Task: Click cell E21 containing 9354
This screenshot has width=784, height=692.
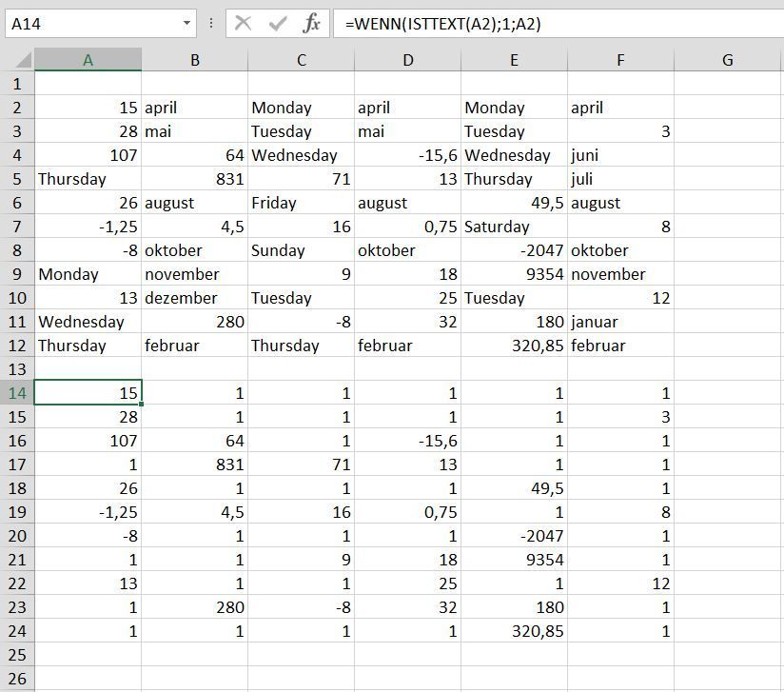Action: 515,560
